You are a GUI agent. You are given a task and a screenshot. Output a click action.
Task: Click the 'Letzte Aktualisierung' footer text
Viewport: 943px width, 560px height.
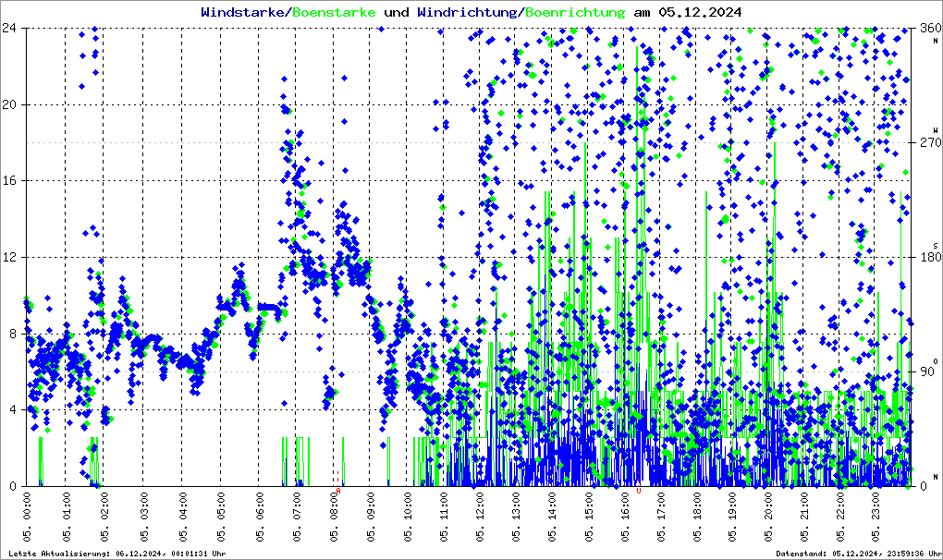click(x=117, y=554)
